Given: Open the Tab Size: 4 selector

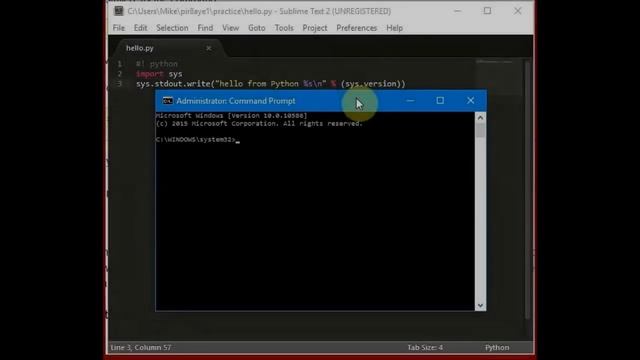Looking at the screenshot, I should [425, 347].
